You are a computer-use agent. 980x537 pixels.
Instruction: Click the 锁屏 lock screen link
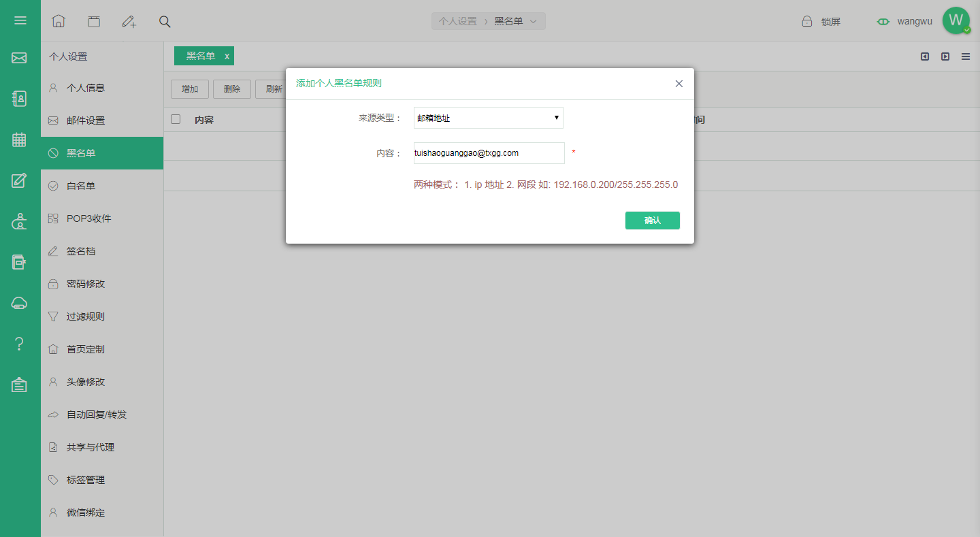pyautogui.click(x=831, y=22)
